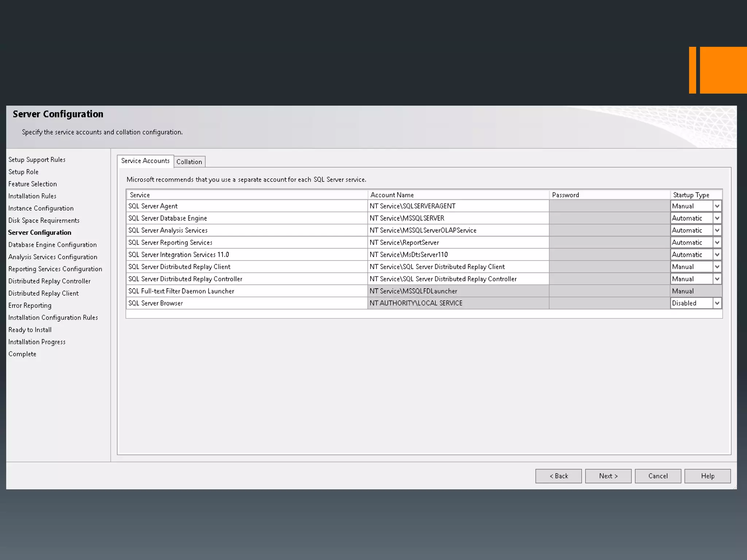Expand startup type for SQL Server Database Engine
747x560 pixels.
(717, 218)
